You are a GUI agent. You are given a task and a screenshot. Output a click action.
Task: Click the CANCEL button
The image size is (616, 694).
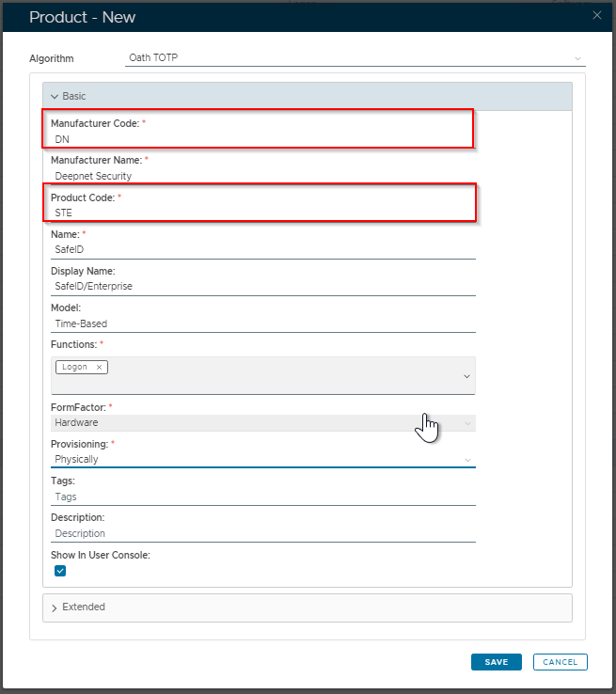click(560, 662)
